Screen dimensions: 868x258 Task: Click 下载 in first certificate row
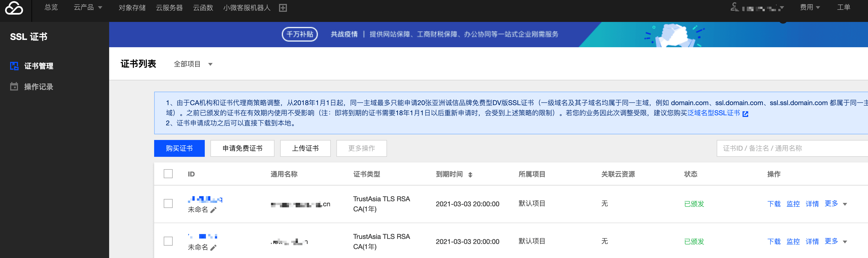[x=774, y=204]
